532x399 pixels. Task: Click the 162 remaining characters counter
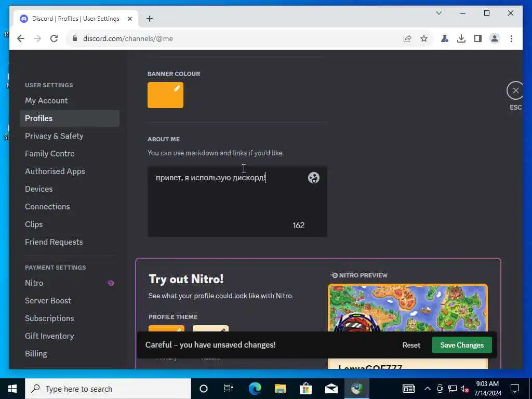(x=299, y=225)
